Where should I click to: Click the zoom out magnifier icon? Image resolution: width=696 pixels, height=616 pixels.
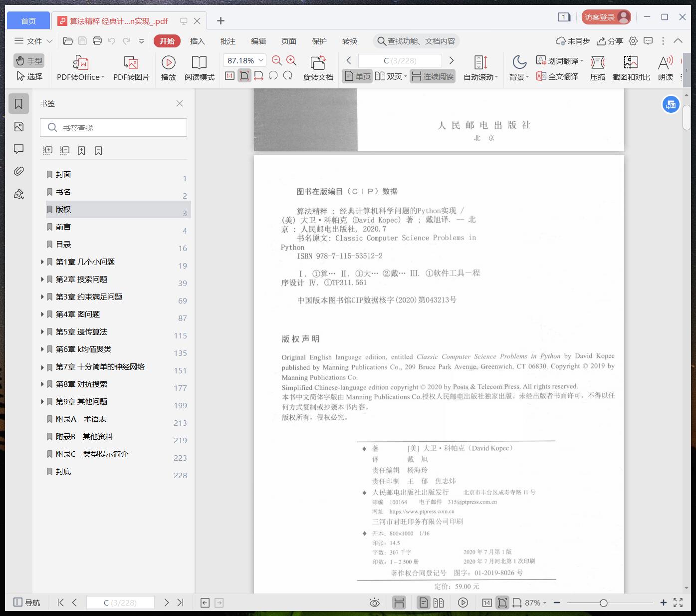[277, 60]
